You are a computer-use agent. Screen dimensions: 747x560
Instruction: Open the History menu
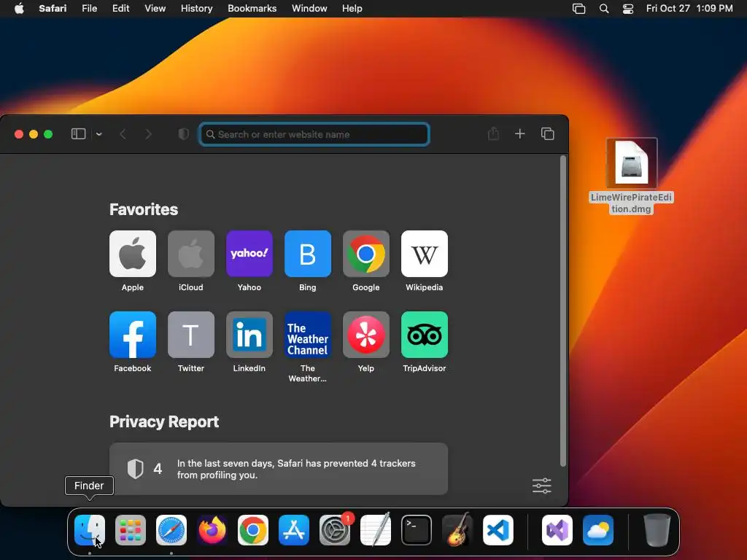[x=196, y=9]
